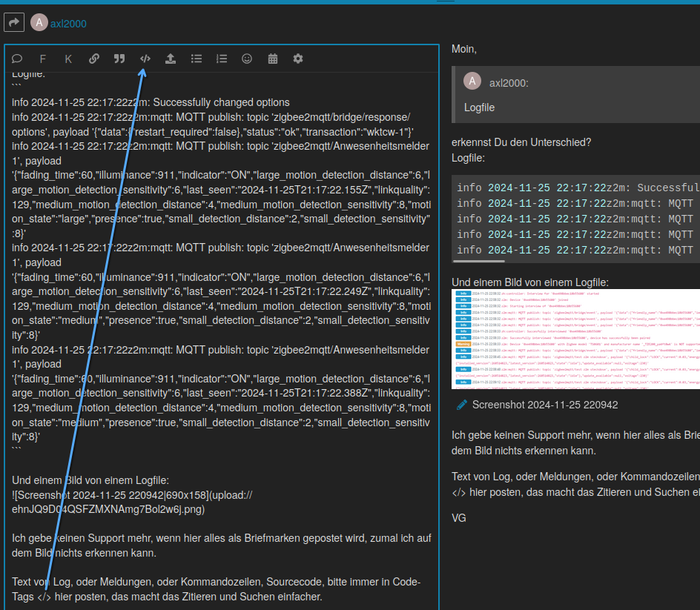Image resolution: width=700 pixels, height=610 pixels.
Task: Click the axl2000 avatar in the preview quote
Action: click(x=472, y=82)
